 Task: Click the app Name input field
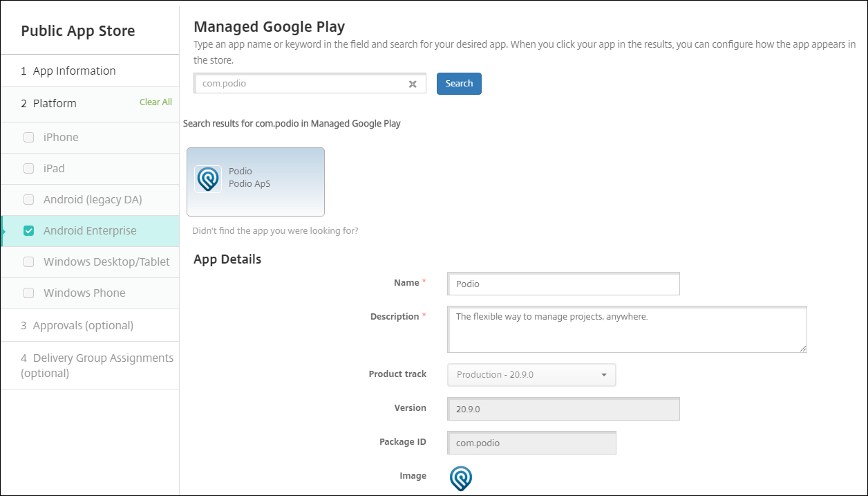563,284
